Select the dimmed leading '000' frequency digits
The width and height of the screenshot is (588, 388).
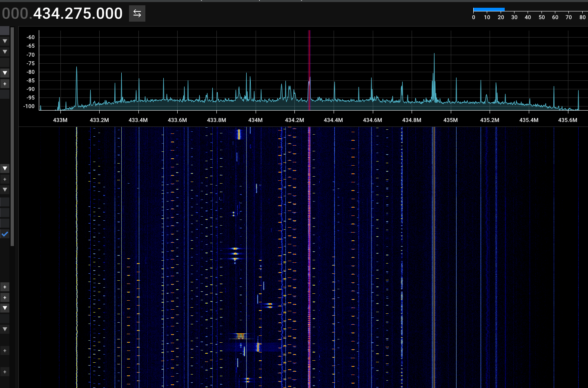[x=15, y=13]
